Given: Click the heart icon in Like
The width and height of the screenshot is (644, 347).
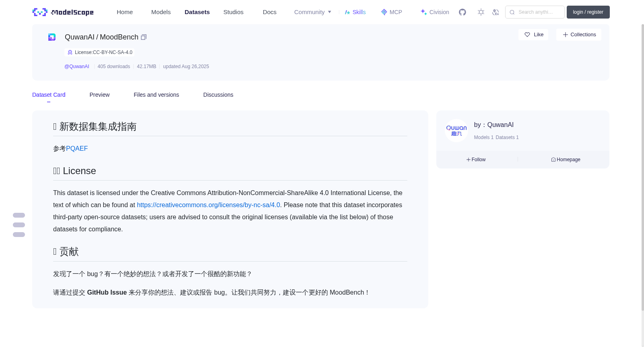Looking at the screenshot, I should pyautogui.click(x=527, y=35).
